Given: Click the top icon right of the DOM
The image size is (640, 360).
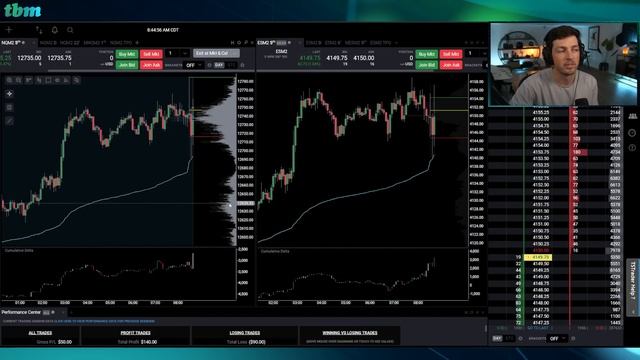Looking at the screenshot, I should (632, 116).
